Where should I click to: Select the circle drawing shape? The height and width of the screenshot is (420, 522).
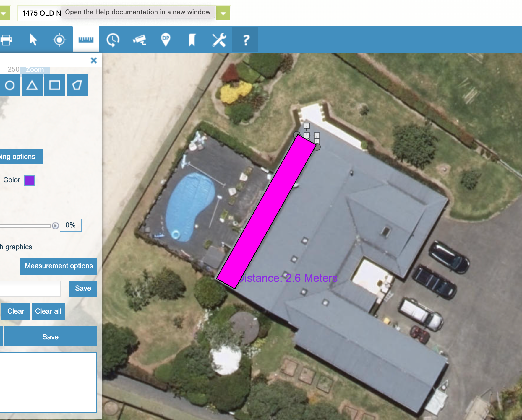point(10,85)
